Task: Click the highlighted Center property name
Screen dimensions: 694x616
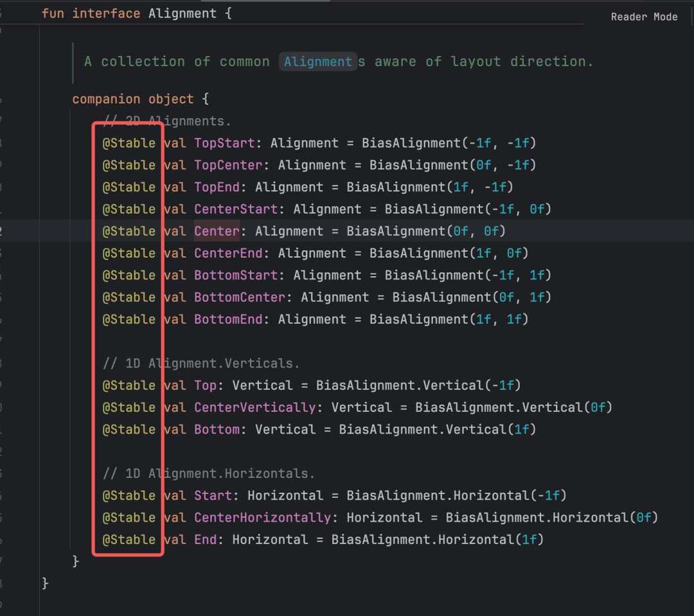Action: pos(217,231)
